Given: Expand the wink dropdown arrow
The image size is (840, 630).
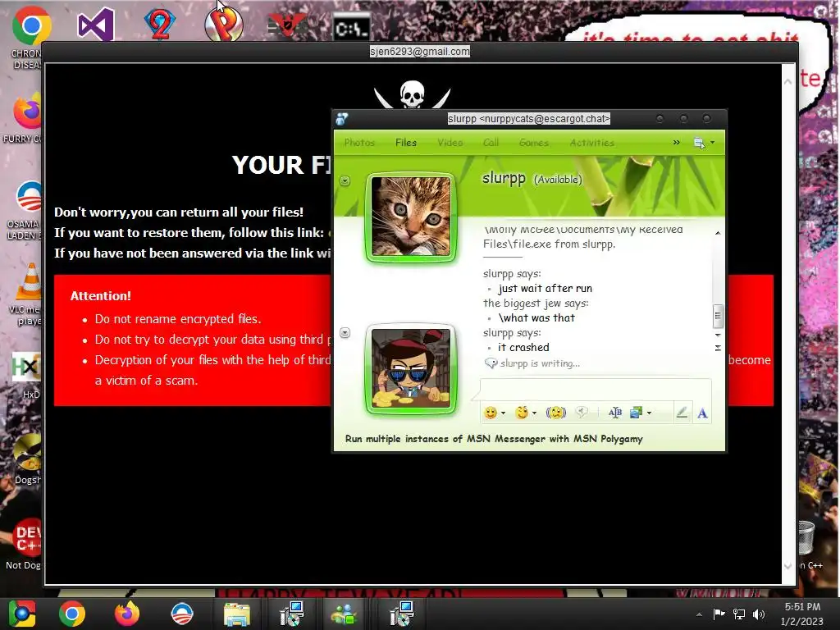Looking at the screenshot, I should pos(534,413).
